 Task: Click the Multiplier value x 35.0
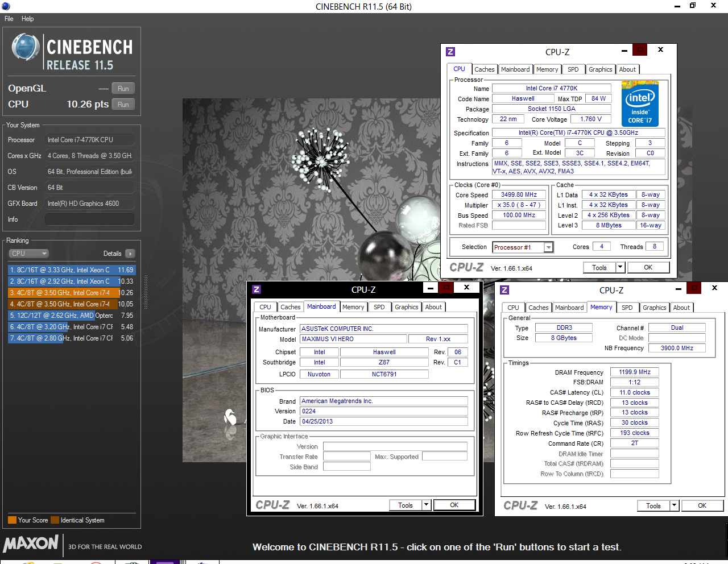pyautogui.click(x=519, y=205)
